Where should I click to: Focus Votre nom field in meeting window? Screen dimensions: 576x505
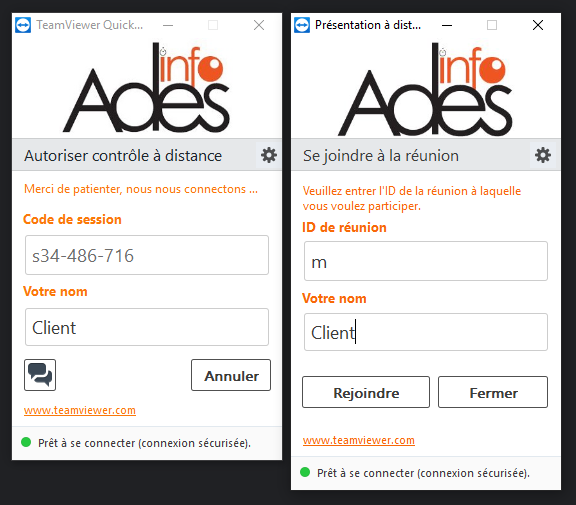pos(426,332)
